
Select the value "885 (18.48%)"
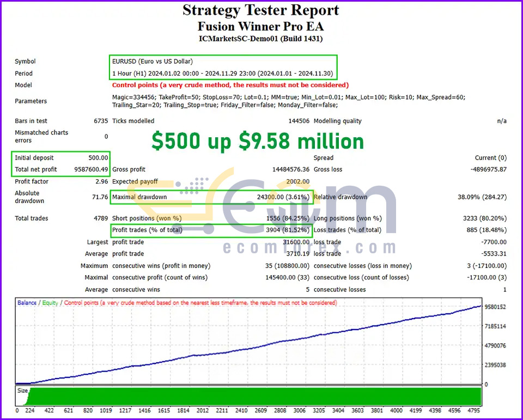point(486,230)
